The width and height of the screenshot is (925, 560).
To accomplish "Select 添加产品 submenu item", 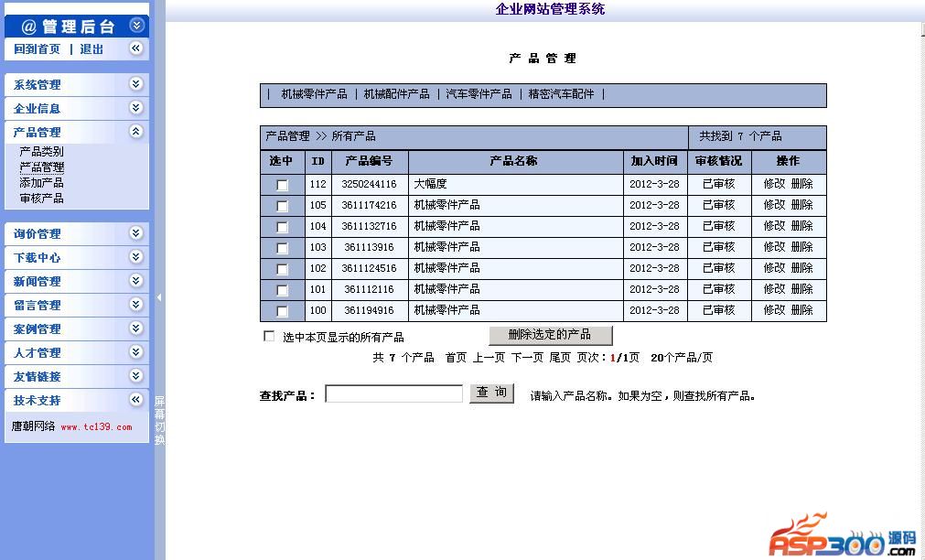I will (x=41, y=183).
